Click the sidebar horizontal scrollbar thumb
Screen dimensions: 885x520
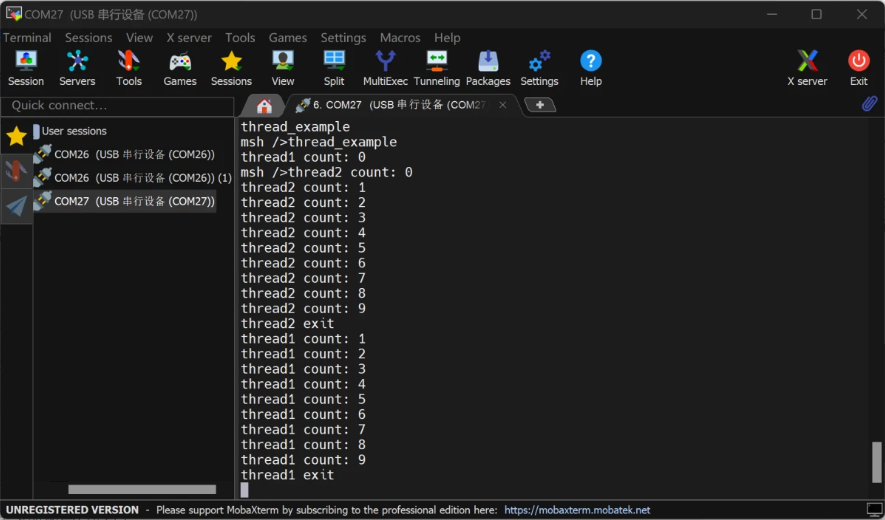142,489
